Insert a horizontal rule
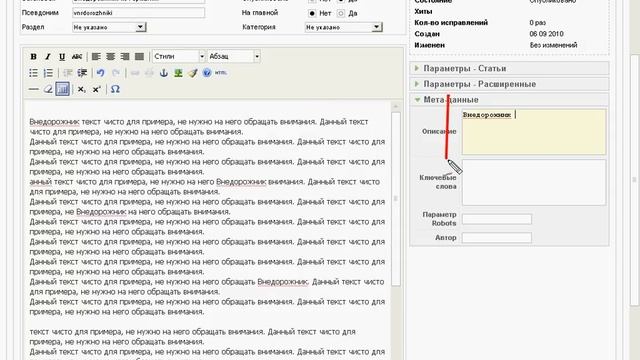 click(x=33, y=89)
